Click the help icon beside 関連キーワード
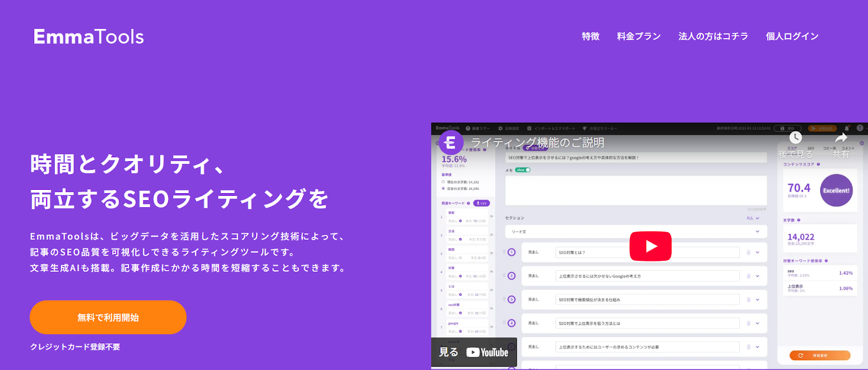 pyautogui.click(x=468, y=203)
